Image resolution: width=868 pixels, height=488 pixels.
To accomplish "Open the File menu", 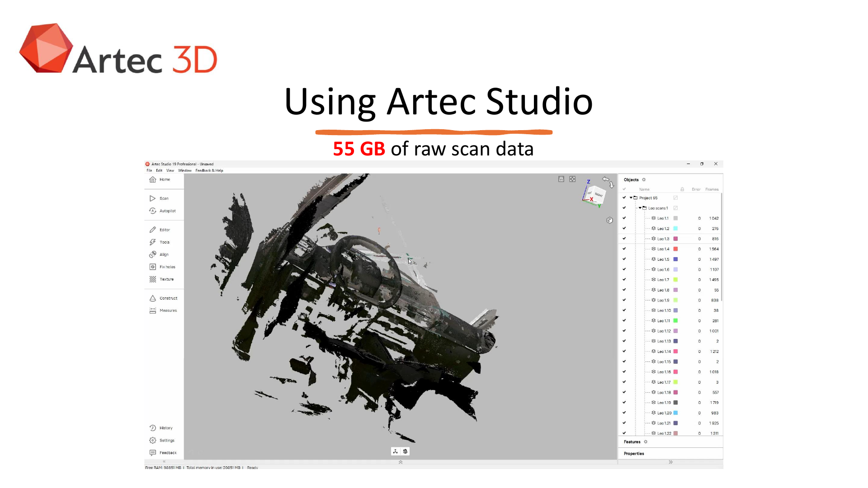I will point(149,170).
